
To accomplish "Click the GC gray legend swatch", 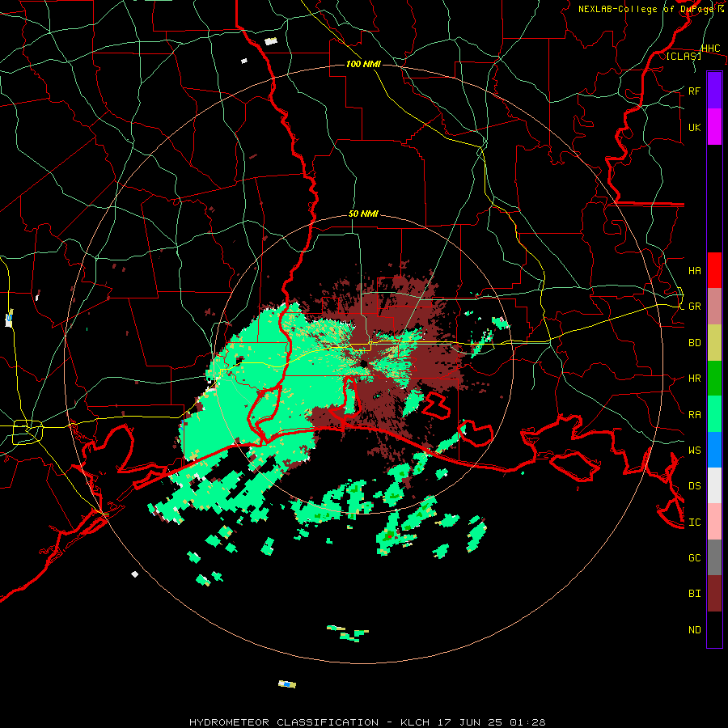I will [x=714, y=557].
